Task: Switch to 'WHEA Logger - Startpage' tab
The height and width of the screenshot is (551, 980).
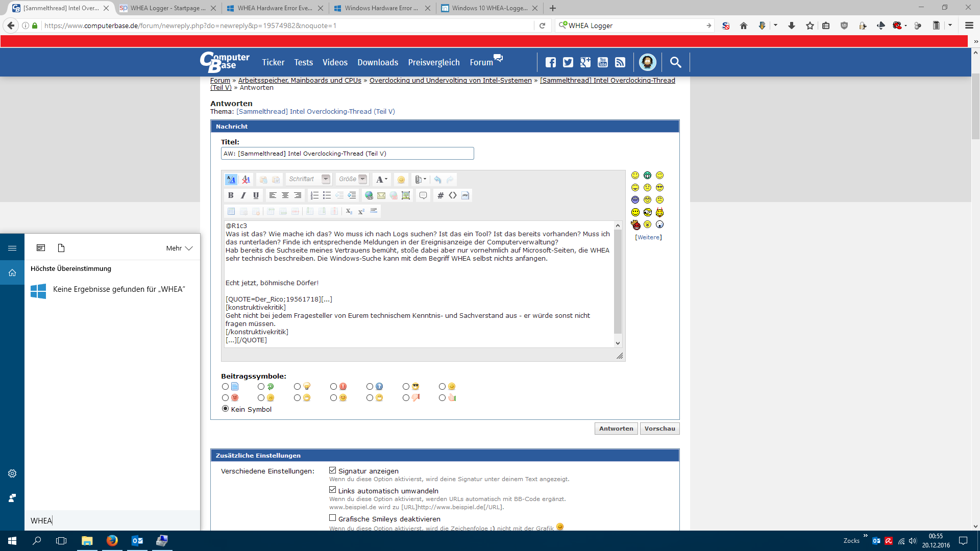Action: click(x=163, y=8)
